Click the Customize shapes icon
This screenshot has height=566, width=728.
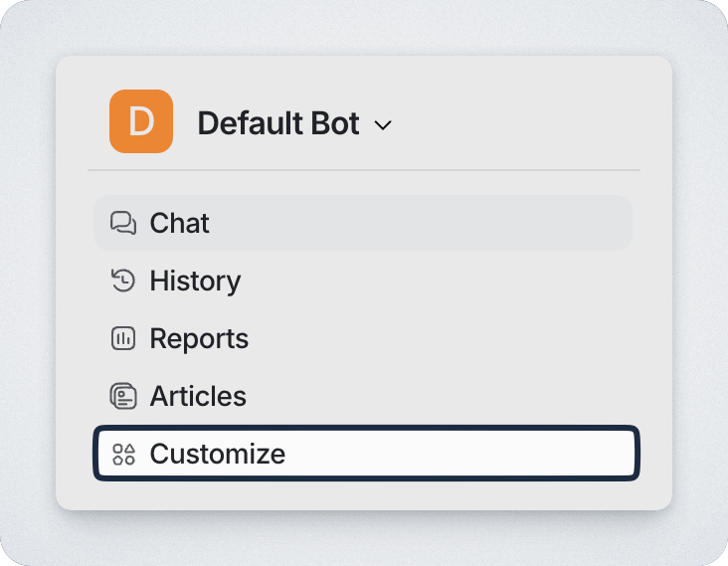click(x=123, y=455)
